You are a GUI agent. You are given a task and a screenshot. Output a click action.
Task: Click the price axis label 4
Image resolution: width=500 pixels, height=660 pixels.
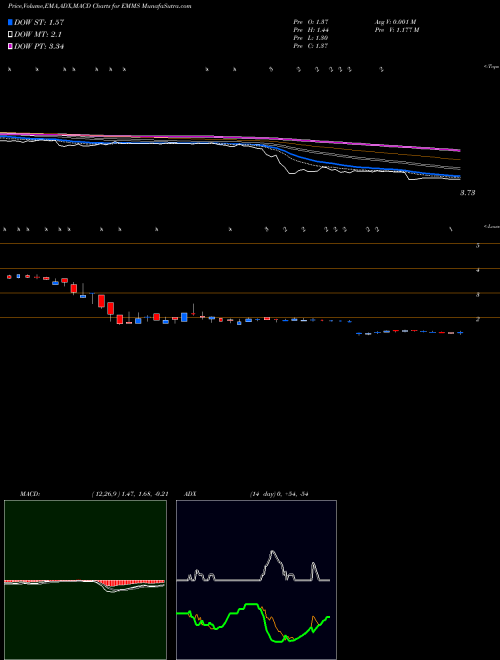tap(478, 270)
